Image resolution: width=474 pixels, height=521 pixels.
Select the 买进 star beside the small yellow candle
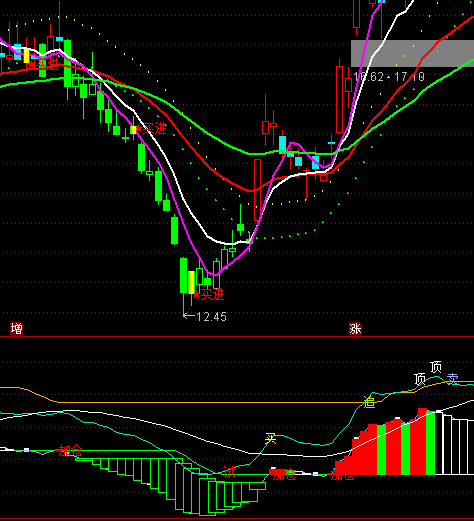151,128
